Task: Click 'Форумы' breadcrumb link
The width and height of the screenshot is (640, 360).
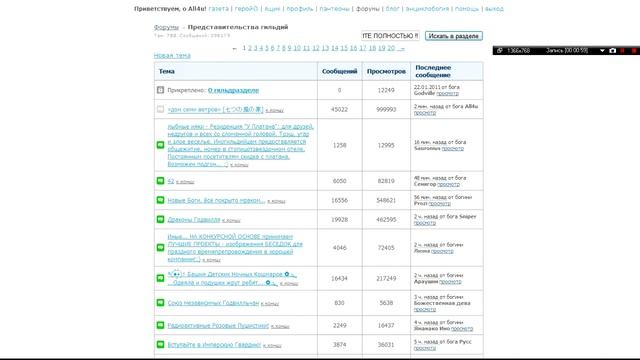Action: pos(166,27)
